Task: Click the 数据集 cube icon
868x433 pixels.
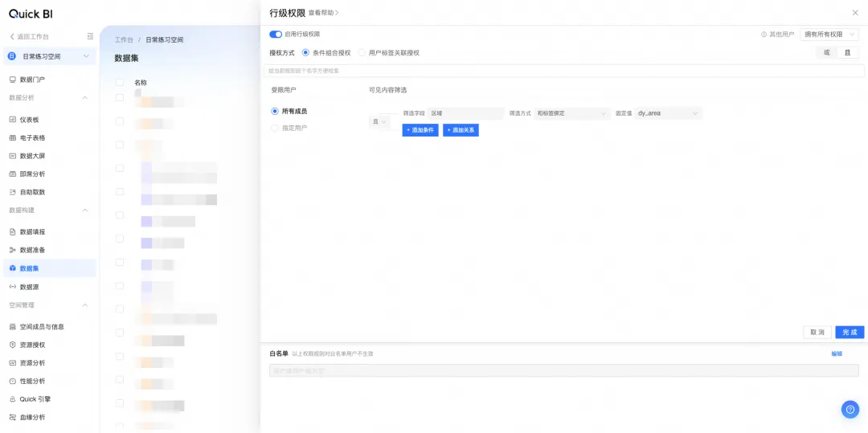Action: click(x=13, y=268)
